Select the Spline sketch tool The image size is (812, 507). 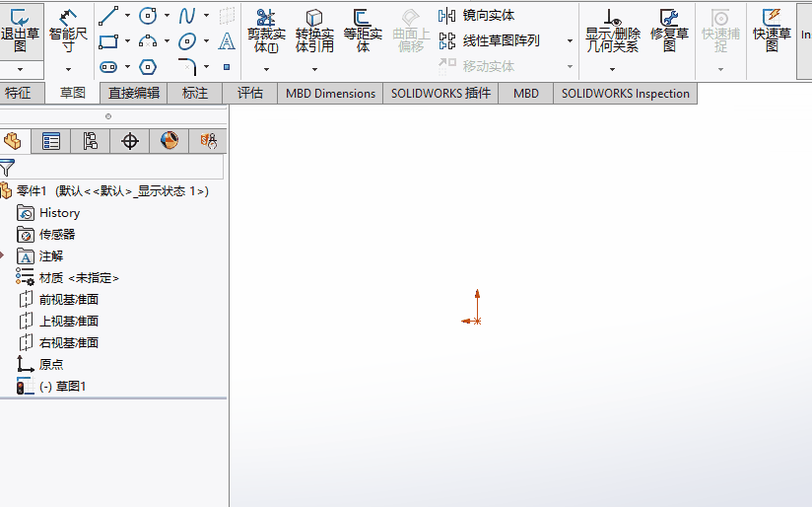click(187, 16)
